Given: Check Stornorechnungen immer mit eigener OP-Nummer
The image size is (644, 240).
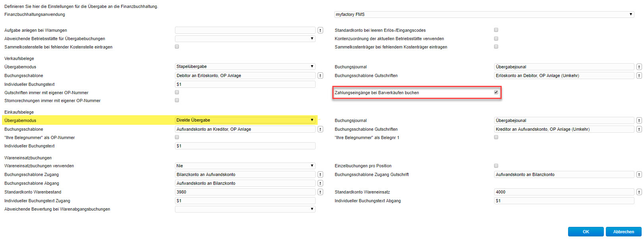Looking at the screenshot, I should (x=177, y=100).
